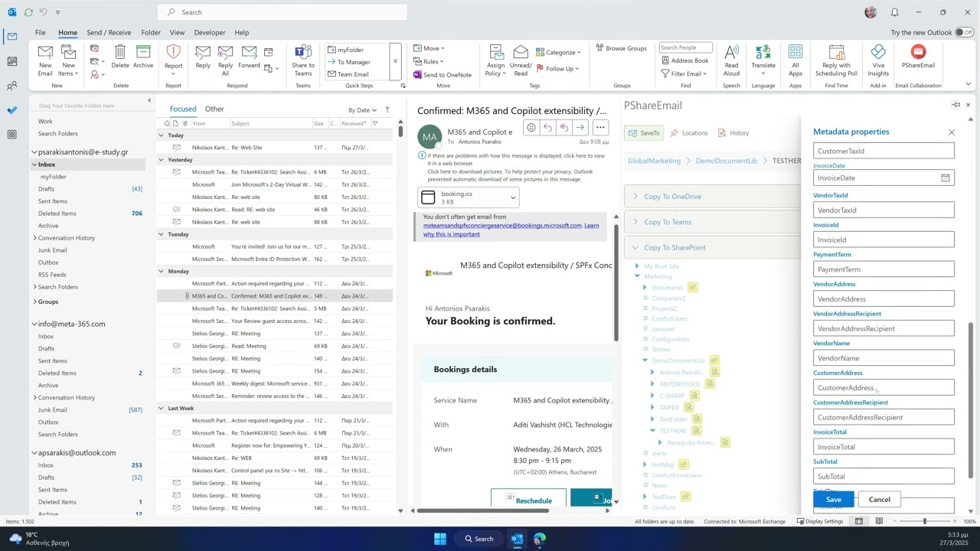Adjust the zoom slider in the status bar
The image size is (980, 551).
pos(924,521)
